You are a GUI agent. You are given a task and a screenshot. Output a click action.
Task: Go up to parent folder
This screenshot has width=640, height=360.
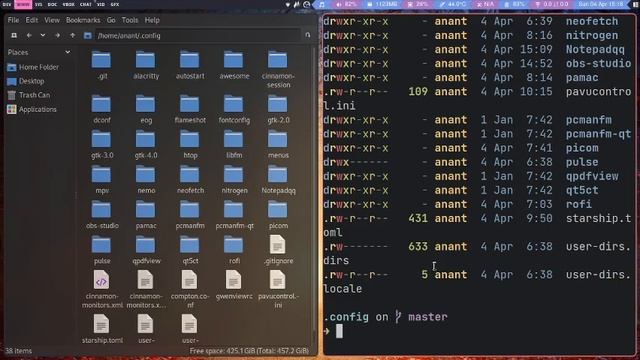(72, 36)
